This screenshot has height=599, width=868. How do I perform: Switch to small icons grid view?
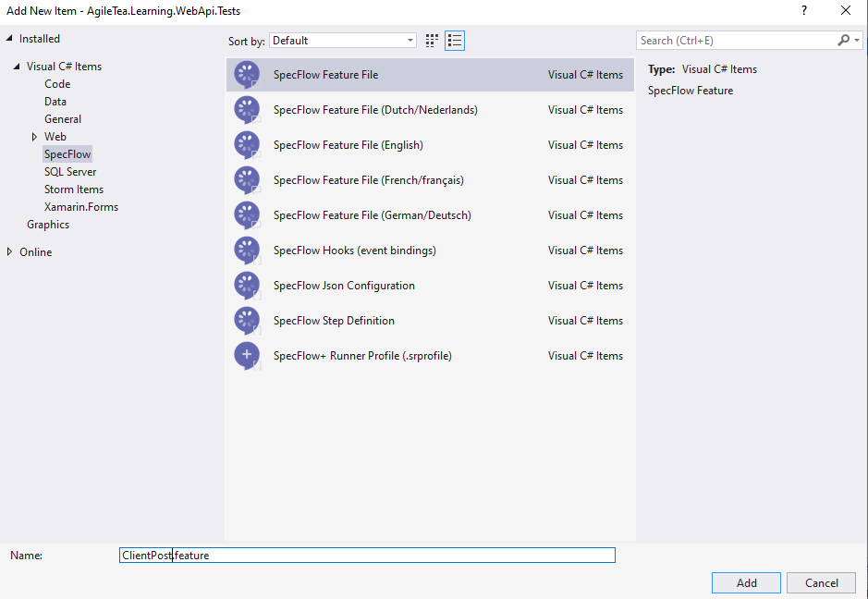[432, 41]
